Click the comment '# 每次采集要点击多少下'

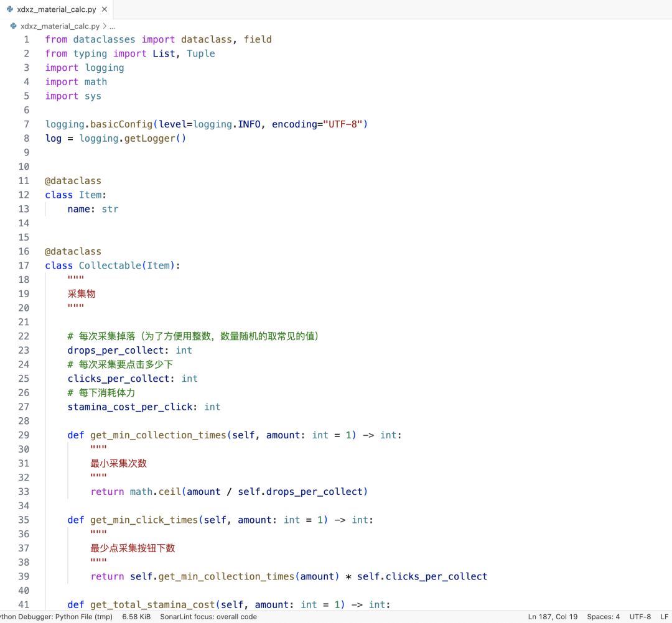pyautogui.click(x=120, y=364)
